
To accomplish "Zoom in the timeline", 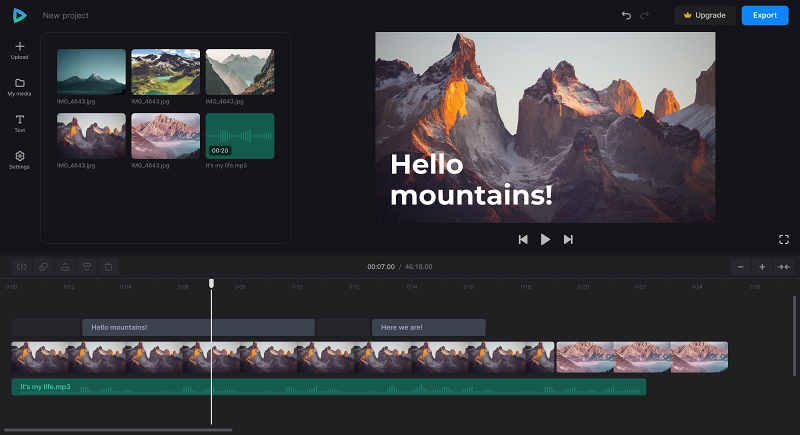I will point(762,267).
